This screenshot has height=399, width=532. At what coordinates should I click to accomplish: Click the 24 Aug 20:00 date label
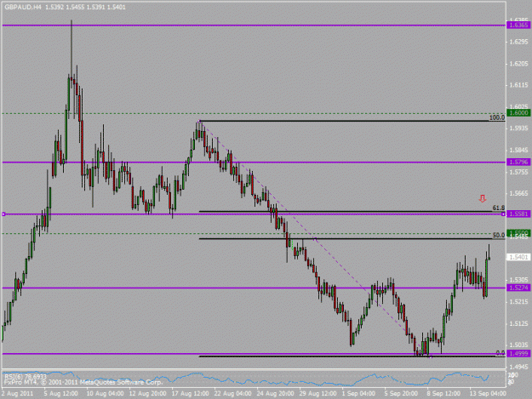tap(275, 394)
